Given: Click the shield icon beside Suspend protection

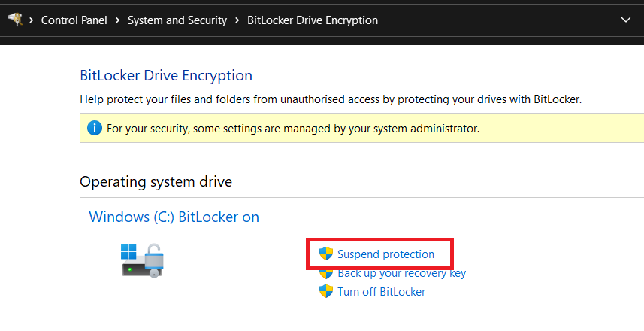Looking at the screenshot, I should tap(326, 254).
